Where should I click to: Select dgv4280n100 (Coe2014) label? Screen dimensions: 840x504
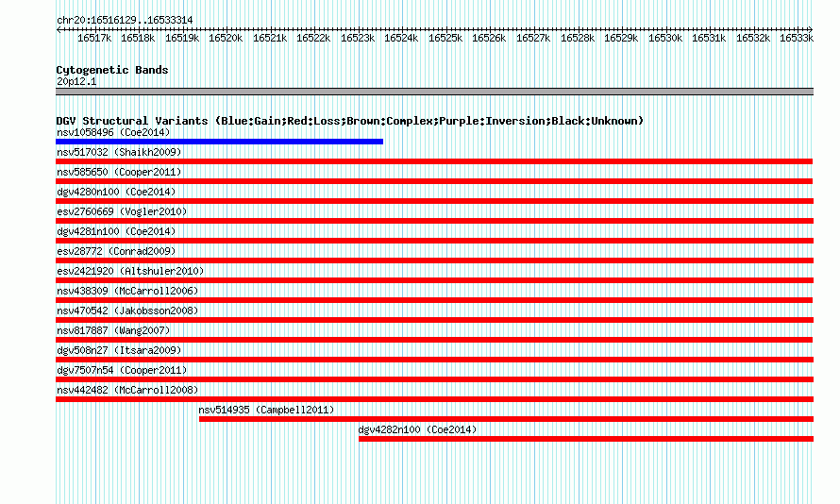(116, 192)
